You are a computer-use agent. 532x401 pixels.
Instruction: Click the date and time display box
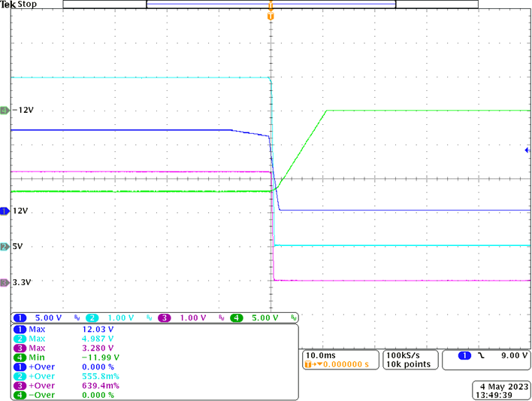[x=496, y=389]
